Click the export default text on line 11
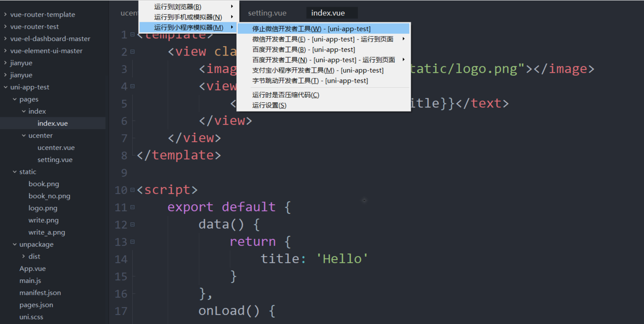Viewport: 644px width, 324px height. [221, 207]
